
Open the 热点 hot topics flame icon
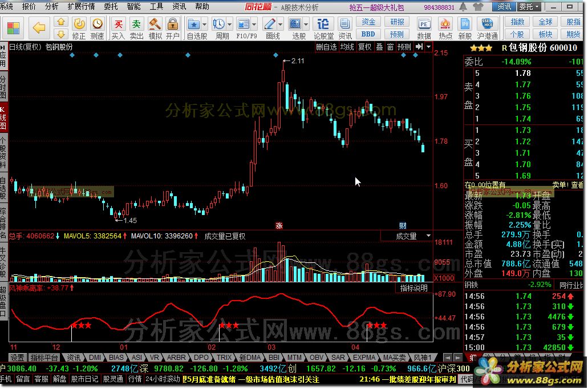coord(445,28)
